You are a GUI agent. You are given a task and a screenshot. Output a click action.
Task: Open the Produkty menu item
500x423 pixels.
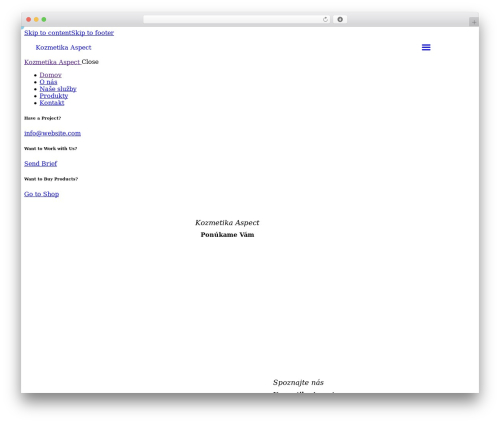click(x=54, y=96)
